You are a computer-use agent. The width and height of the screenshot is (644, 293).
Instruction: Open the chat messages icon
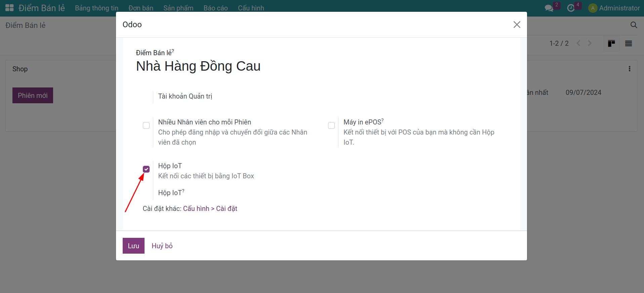click(x=549, y=8)
